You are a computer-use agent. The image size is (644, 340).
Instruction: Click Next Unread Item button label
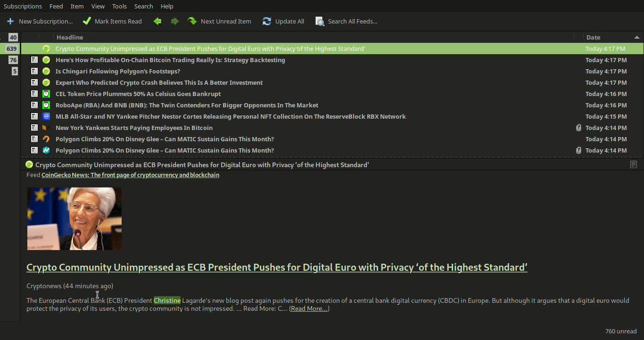click(x=226, y=21)
